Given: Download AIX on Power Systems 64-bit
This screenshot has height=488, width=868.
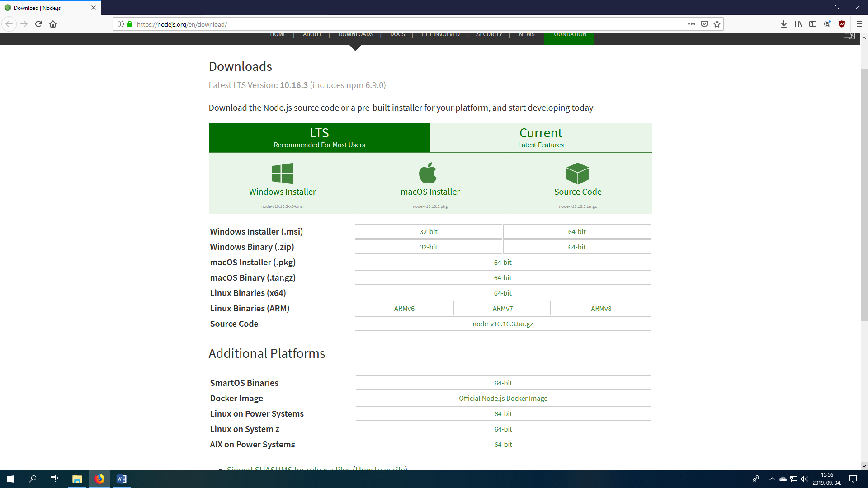Looking at the screenshot, I should point(503,444).
